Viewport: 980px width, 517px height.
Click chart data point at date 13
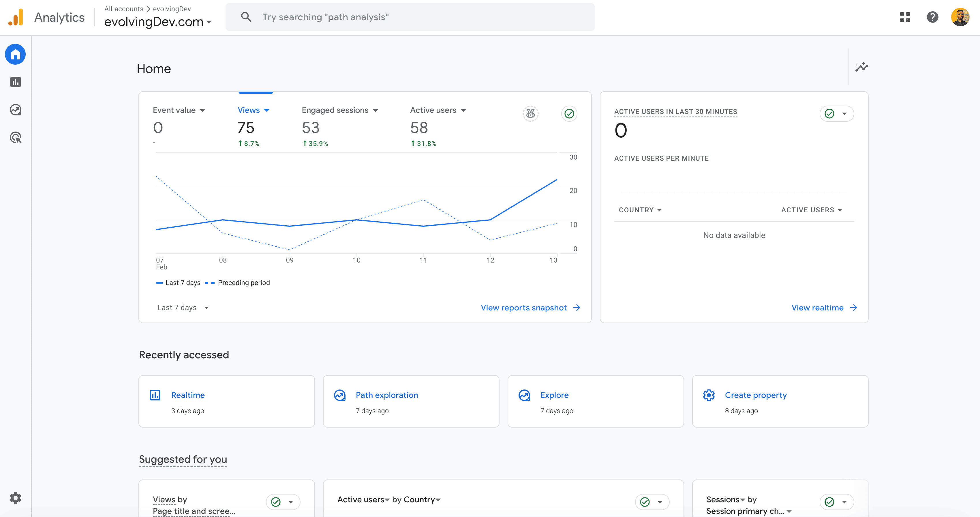point(557,179)
